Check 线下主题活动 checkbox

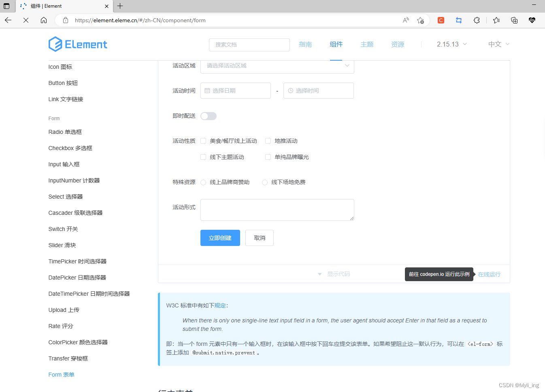203,157
